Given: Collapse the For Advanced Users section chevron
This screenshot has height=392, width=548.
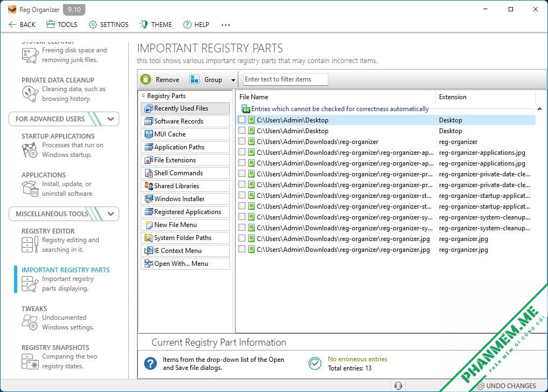Looking at the screenshot, I should (x=111, y=119).
